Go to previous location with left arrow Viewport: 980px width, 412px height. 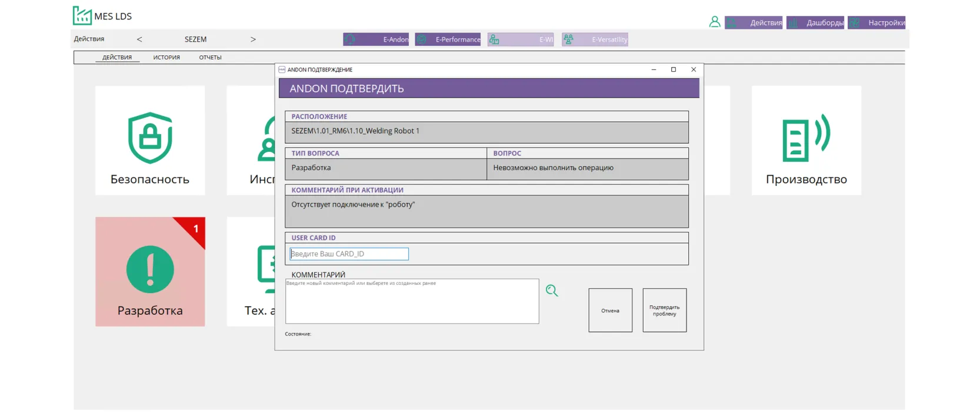(139, 39)
